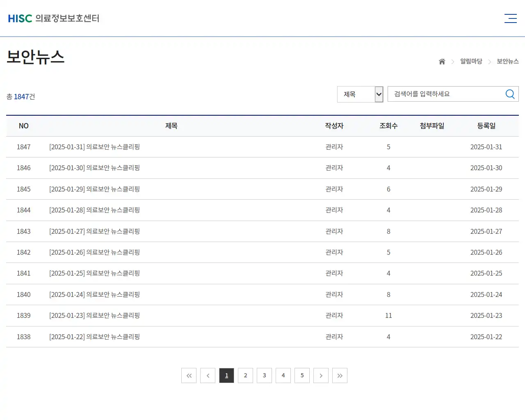The width and height of the screenshot is (525, 420).
Task: Go to the next page arrow
Action: pos(321,375)
